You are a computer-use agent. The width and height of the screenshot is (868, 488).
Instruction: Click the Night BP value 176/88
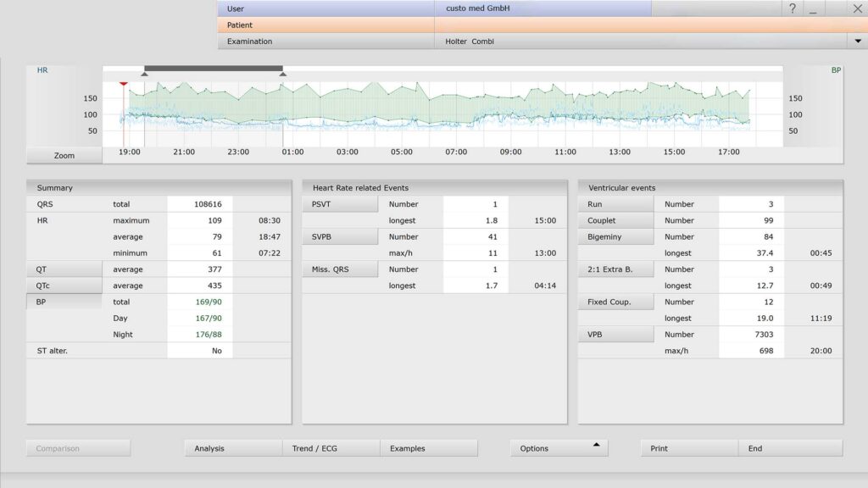(x=209, y=334)
